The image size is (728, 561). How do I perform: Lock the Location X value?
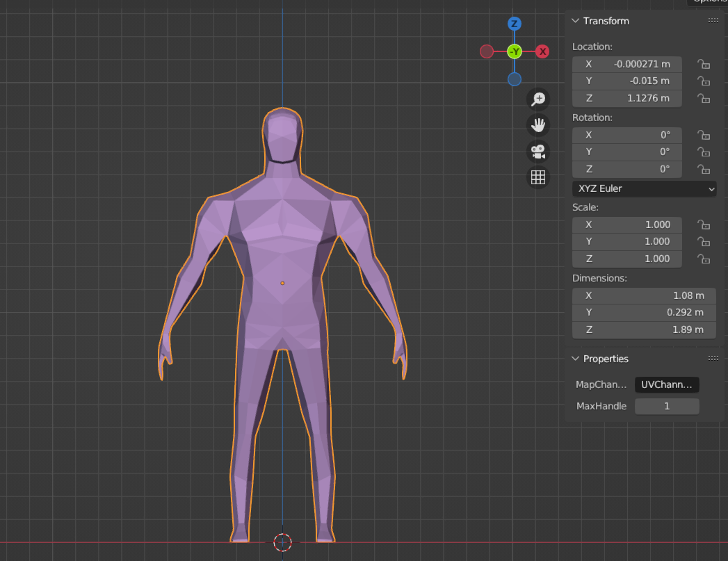tap(704, 64)
